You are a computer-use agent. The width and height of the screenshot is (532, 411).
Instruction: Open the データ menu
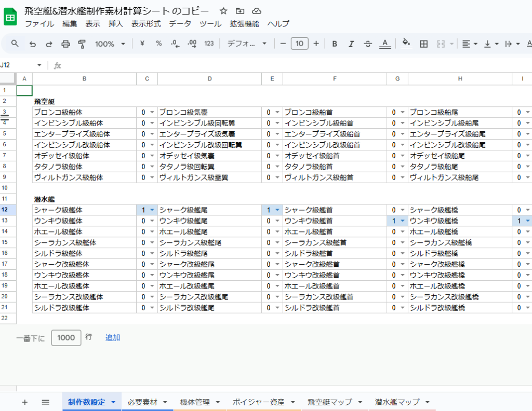click(180, 24)
